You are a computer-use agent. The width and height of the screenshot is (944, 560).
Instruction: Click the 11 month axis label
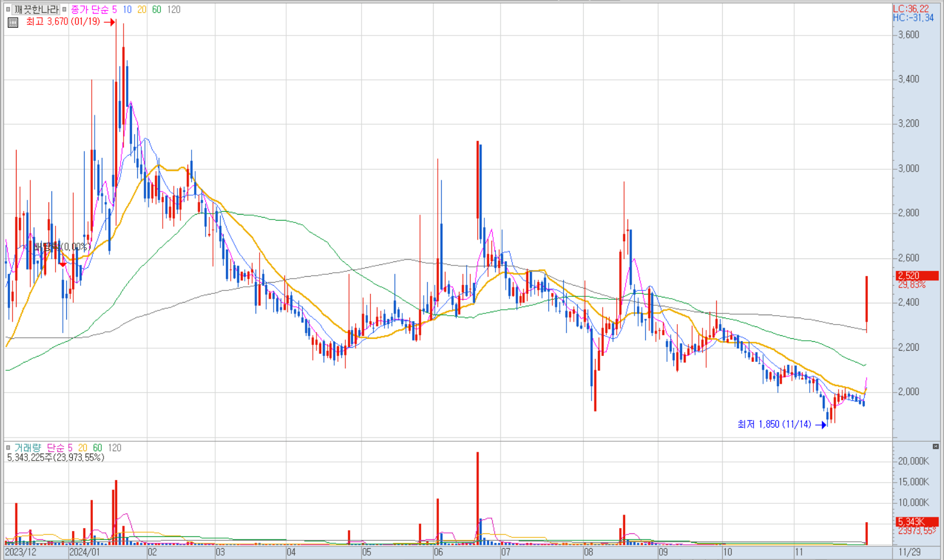[x=799, y=552]
